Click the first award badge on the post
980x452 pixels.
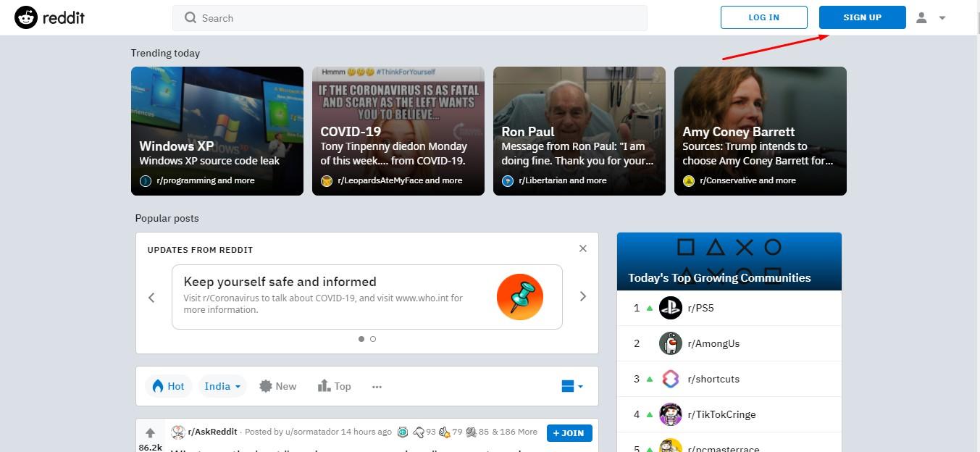(403, 432)
